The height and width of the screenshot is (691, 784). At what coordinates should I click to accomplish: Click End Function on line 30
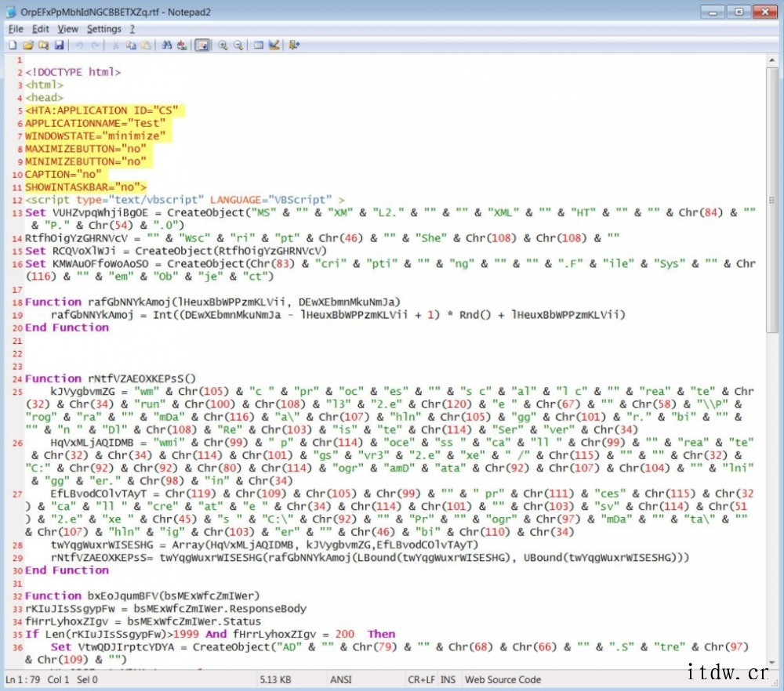tap(67, 570)
